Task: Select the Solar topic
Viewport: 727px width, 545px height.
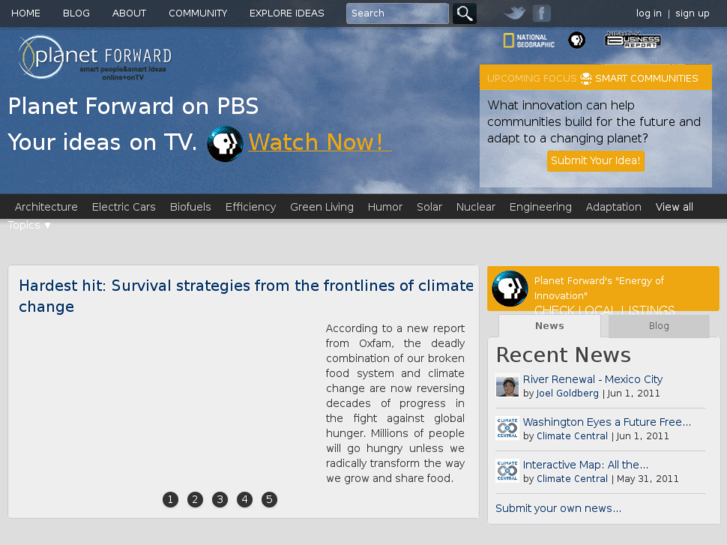Action: (x=429, y=207)
